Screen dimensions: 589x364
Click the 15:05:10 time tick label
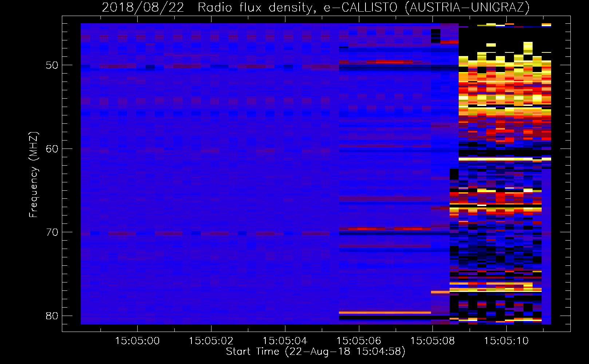pos(506,341)
